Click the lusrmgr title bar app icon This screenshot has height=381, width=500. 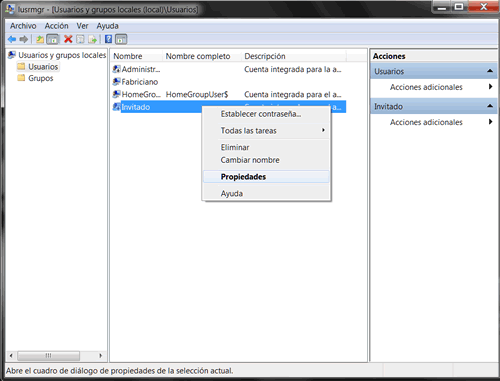click(x=10, y=9)
